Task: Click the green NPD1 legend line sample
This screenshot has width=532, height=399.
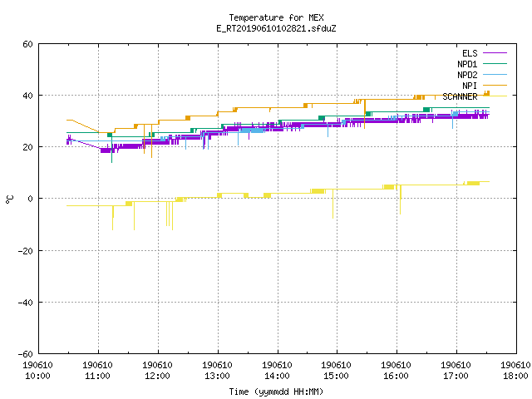Action: tap(495, 63)
